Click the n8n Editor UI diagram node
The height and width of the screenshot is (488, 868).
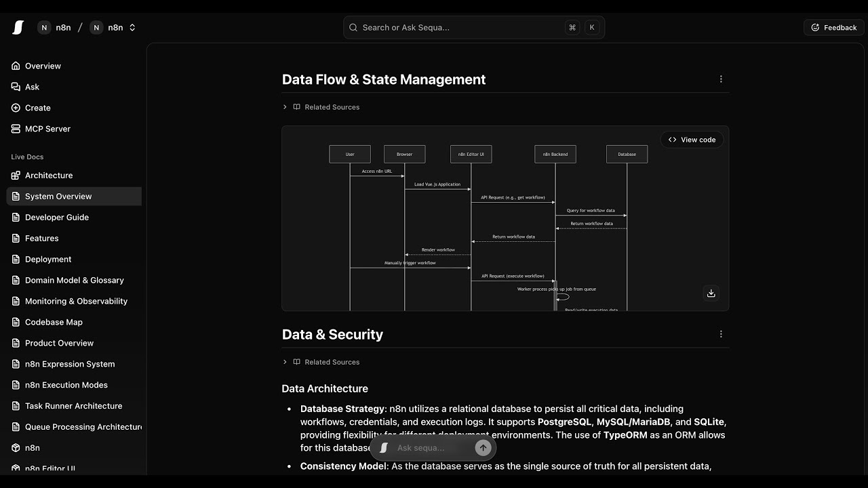(471, 154)
